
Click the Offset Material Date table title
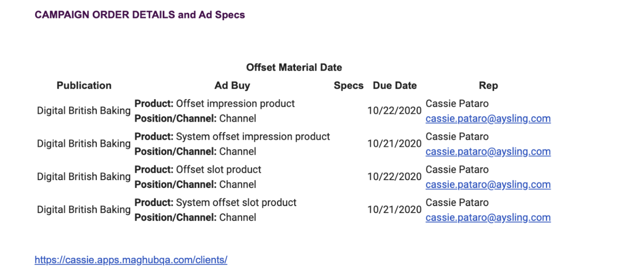(294, 68)
